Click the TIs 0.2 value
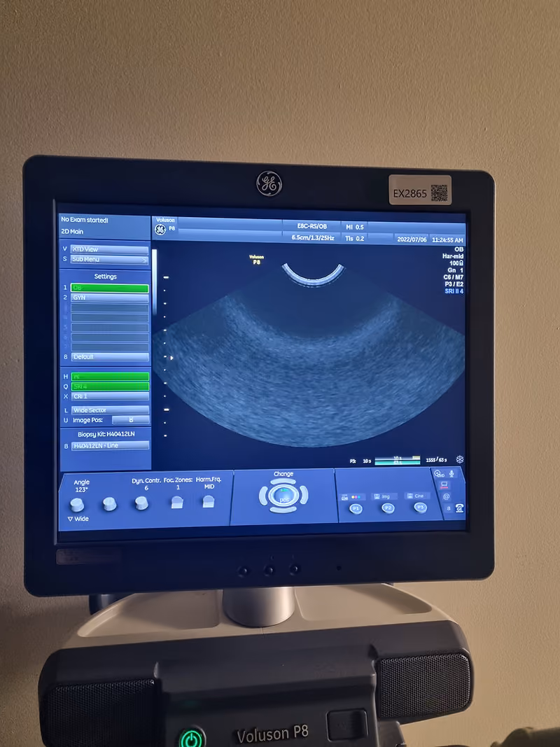This screenshot has height=747, width=560. pos(355,238)
